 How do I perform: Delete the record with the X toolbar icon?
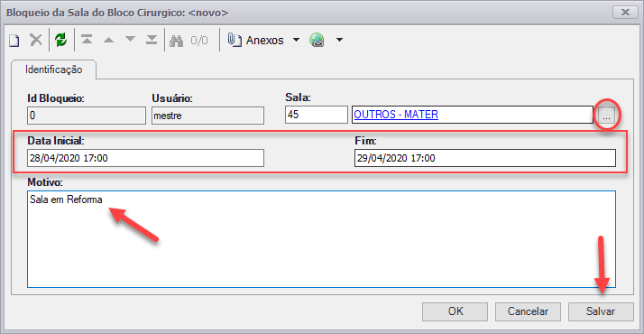36,40
